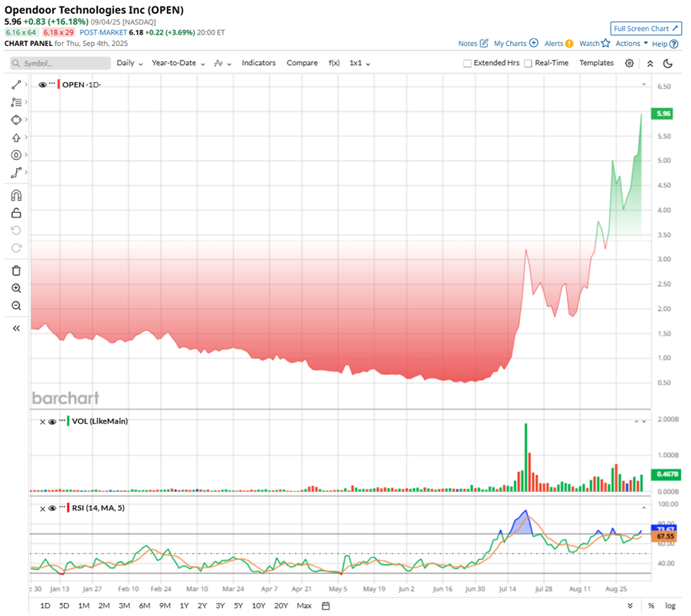Click the Help question mark icon
The width and height of the screenshot is (691, 616).
(674, 44)
